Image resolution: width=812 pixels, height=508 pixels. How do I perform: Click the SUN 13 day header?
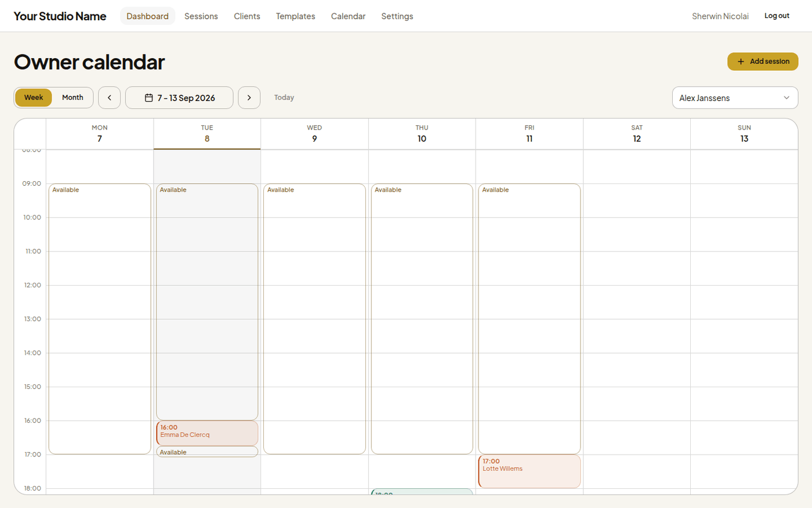[744, 134]
